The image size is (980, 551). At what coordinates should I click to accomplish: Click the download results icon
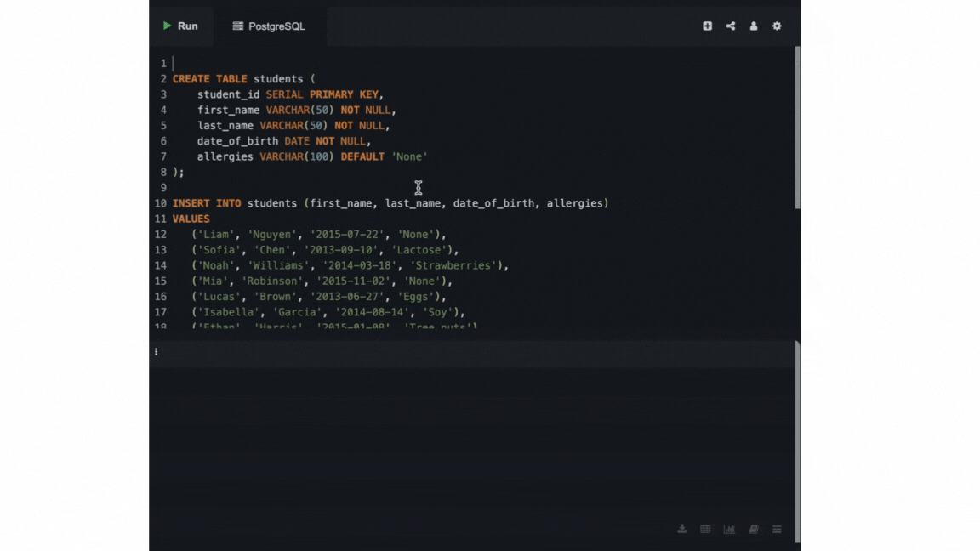[682, 529]
